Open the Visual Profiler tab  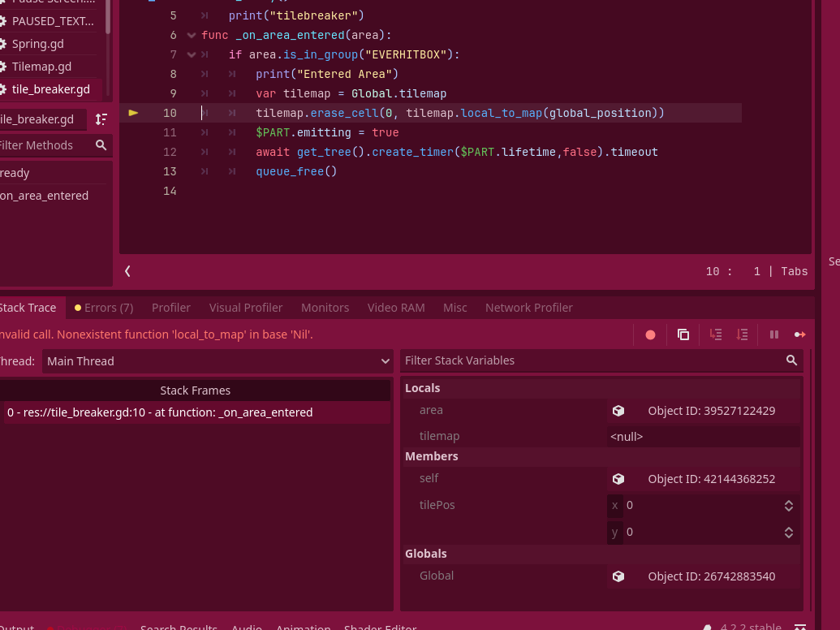click(x=245, y=308)
